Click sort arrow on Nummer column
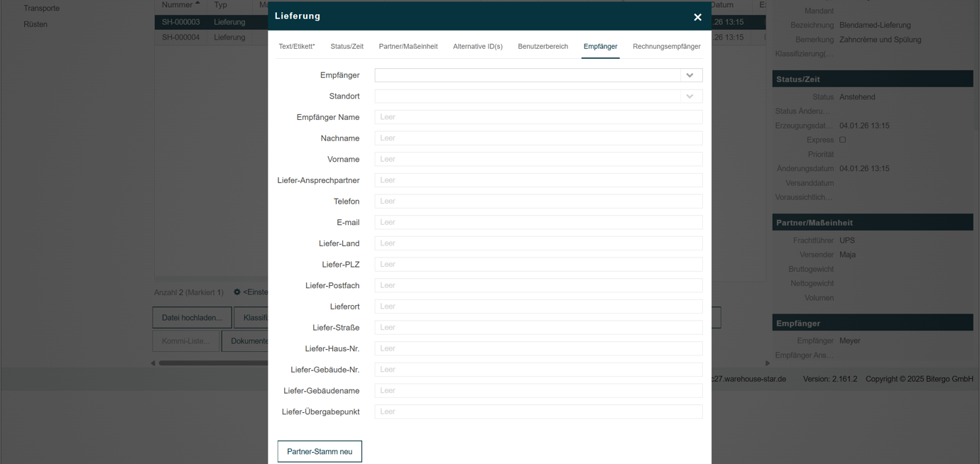Screen dimensions: 980x464 [197, 4]
